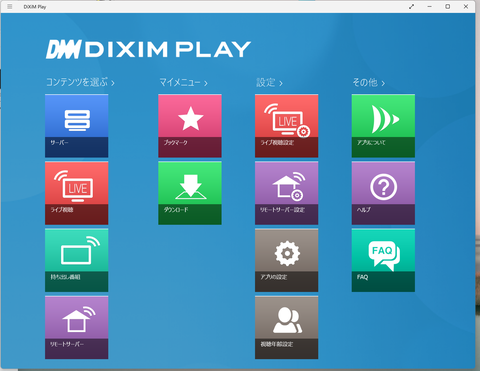The image size is (480, 371).
Task: Open the ブックマーク bookmark star tile
Action: [190, 126]
